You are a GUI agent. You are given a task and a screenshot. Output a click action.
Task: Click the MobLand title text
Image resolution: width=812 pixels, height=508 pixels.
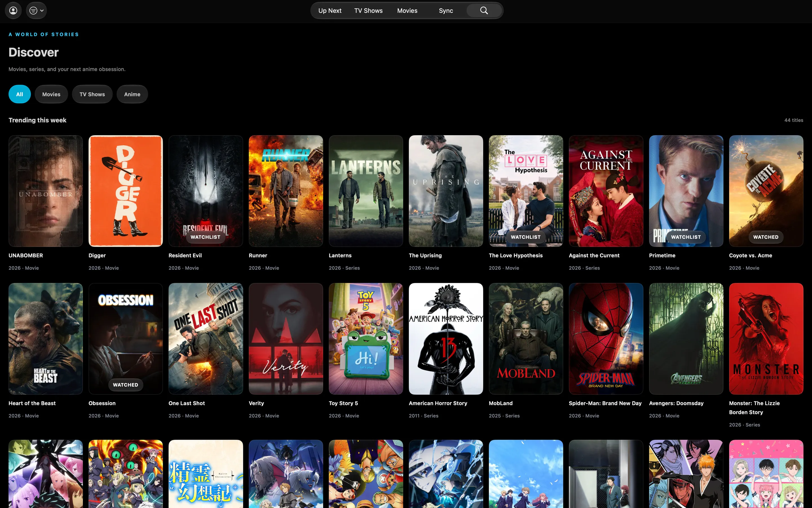point(501,403)
